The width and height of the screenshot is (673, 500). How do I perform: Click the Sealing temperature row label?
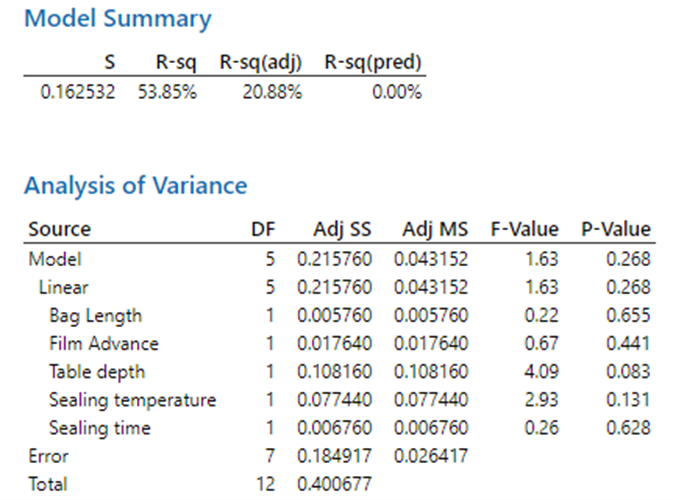click(x=132, y=400)
